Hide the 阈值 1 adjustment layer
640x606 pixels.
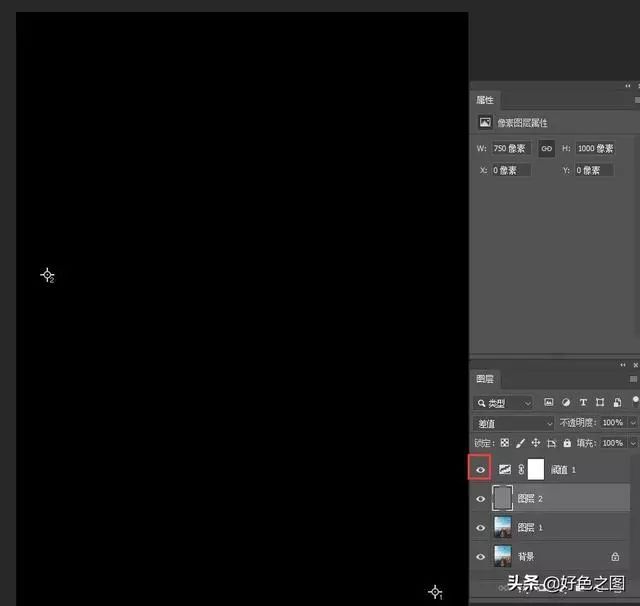pos(481,469)
